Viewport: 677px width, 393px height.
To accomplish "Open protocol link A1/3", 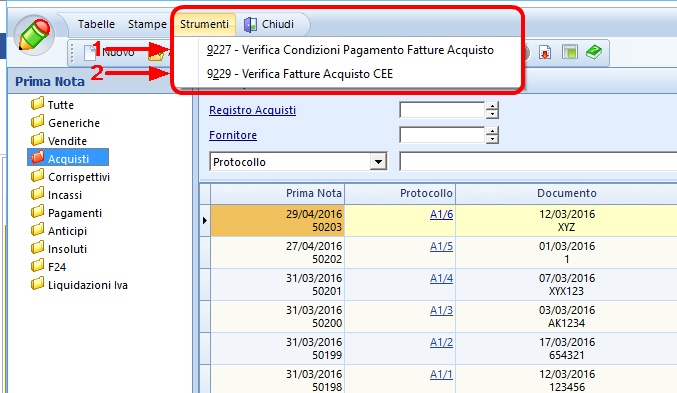I will [441, 311].
